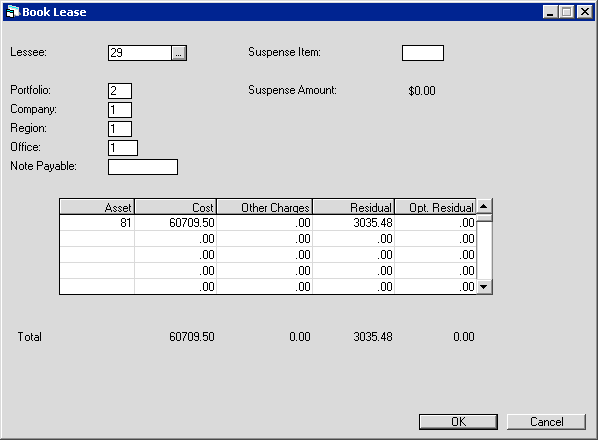Screen dimensions: 598x440
Task: Minimize the Book Lease window
Action: coord(550,12)
